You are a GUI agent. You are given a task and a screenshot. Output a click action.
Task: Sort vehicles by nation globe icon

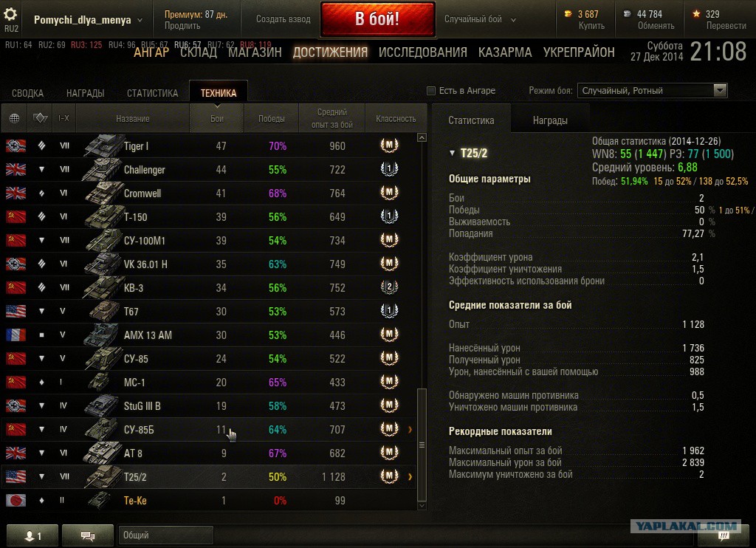[x=15, y=118]
